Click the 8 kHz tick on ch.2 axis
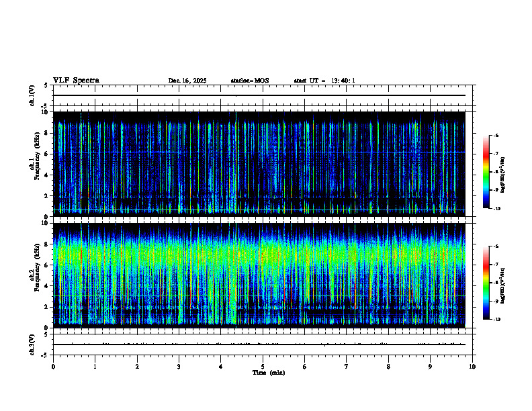The image size is (532, 411). click(47, 244)
